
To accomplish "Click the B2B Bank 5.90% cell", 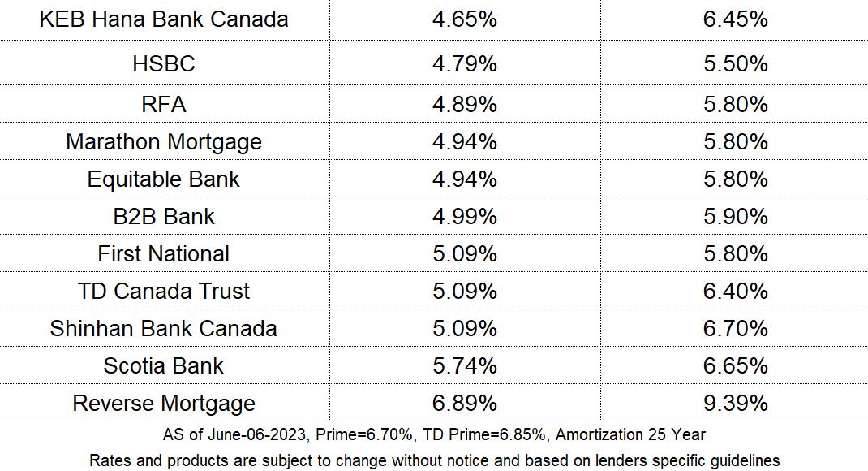I will click(x=735, y=216).
